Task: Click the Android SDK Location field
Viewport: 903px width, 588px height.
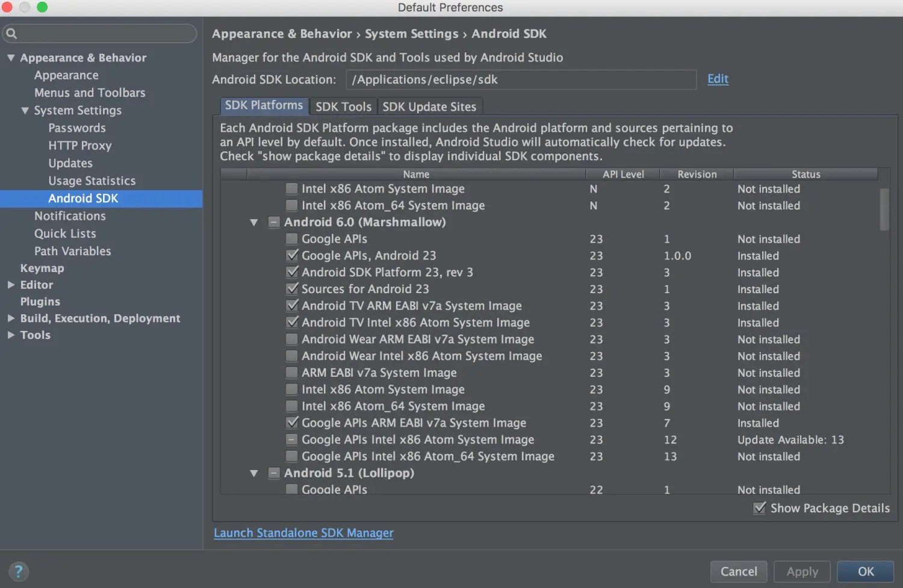Action: click(521, 79)
